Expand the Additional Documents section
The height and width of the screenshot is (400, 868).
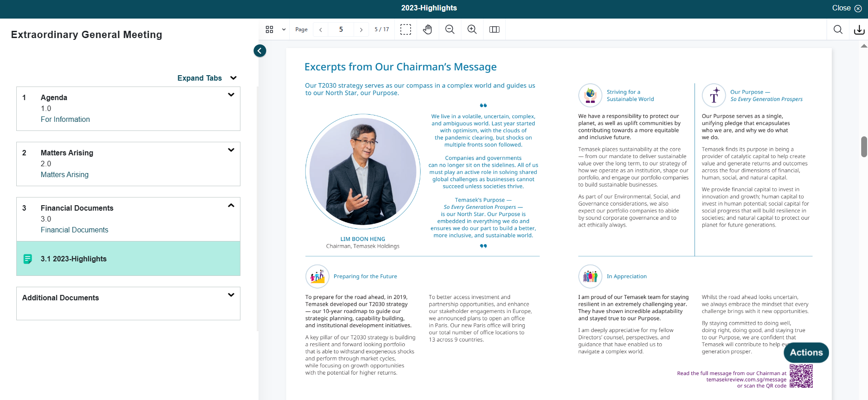(231, 295)
